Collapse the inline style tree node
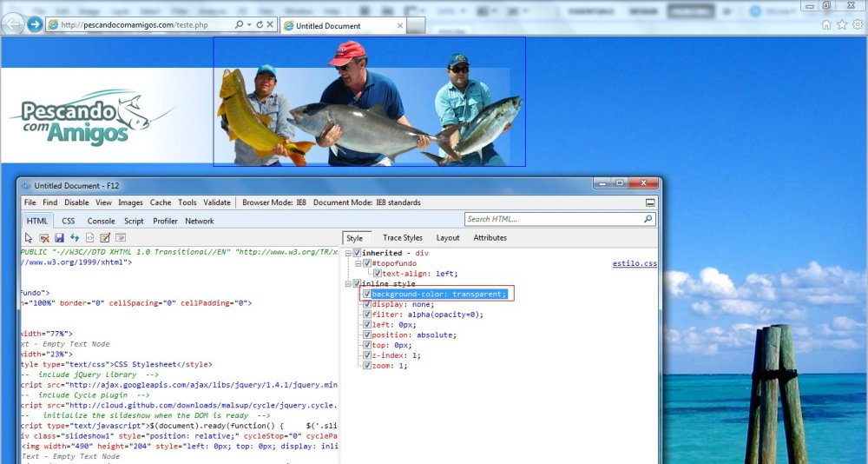868x464 pixels. 347,283
